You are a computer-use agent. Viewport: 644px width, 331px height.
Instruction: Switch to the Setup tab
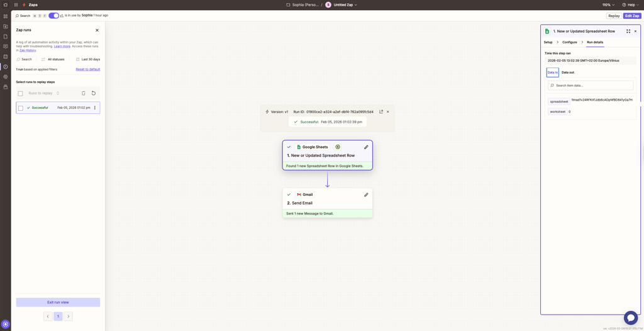(x=548, y=42)
